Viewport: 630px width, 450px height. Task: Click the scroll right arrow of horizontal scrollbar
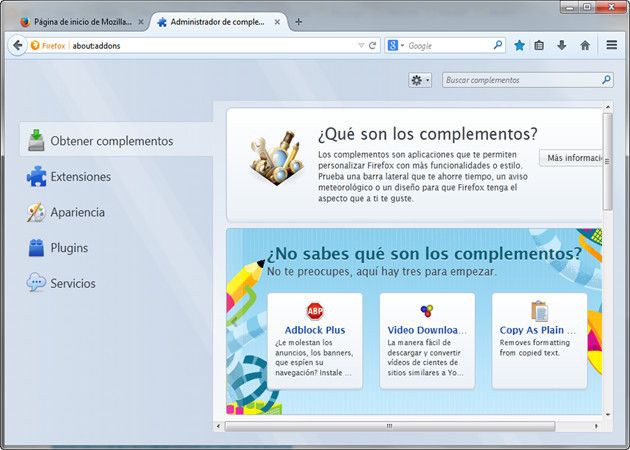[x=596, y=426]
